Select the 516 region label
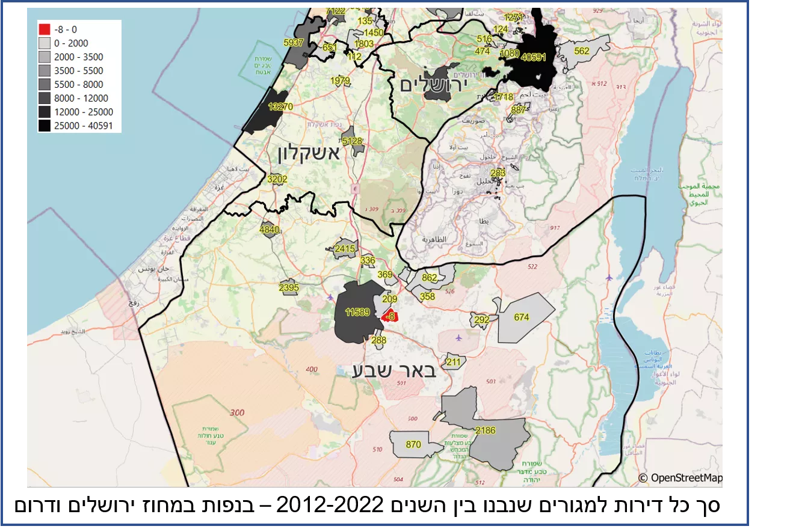 pos(484,39)
